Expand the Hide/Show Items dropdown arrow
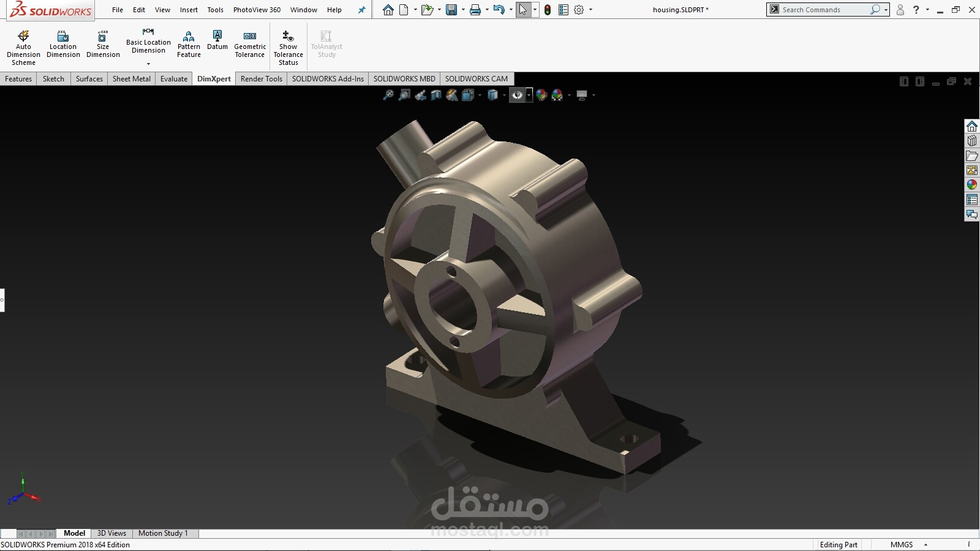The height and width of the screenshot is (551, 980). [529, 95]
